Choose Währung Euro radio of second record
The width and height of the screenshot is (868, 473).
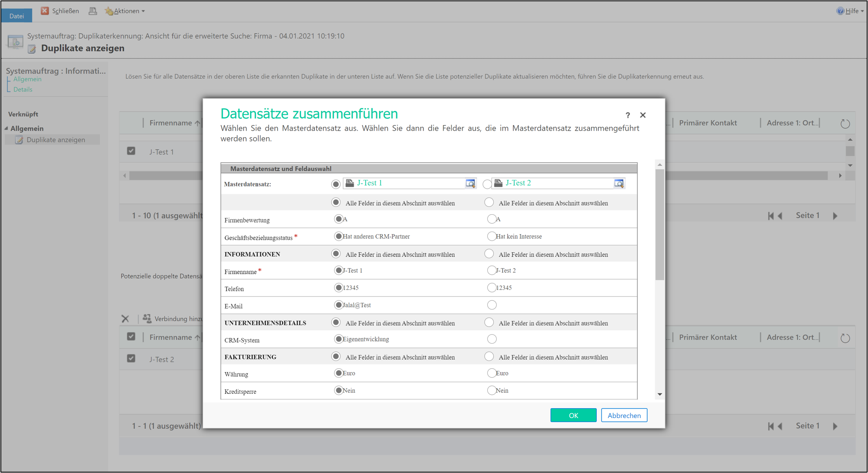pos(492,373)
